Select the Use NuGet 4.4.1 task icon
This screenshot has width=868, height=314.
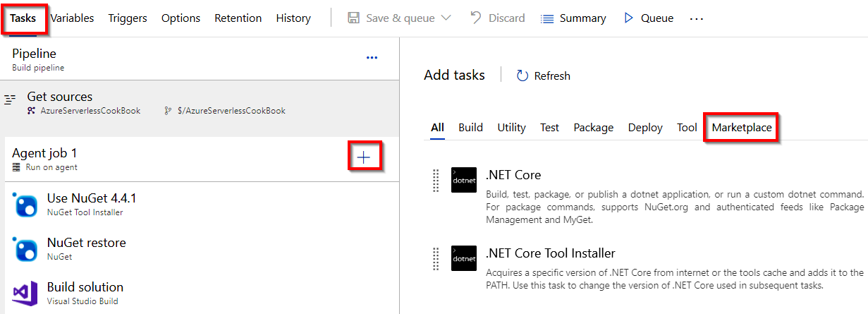coord(25,205)
